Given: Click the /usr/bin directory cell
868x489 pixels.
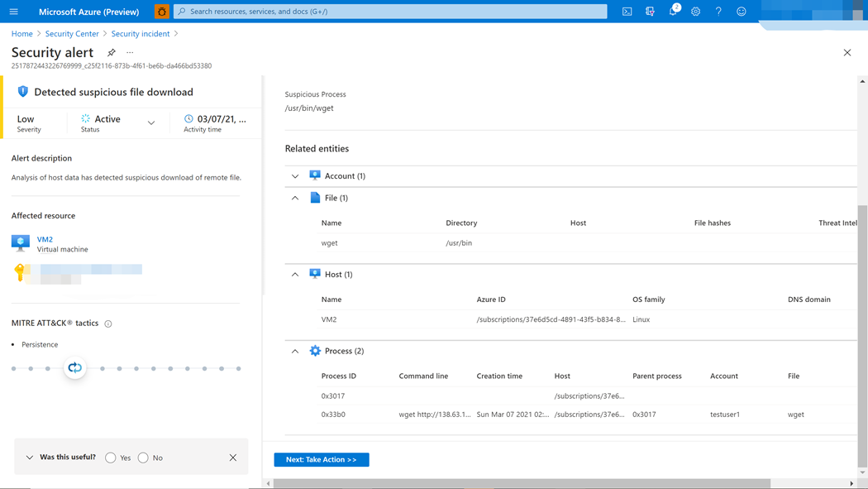Looking at the screenshot, I should click(459, 243).
